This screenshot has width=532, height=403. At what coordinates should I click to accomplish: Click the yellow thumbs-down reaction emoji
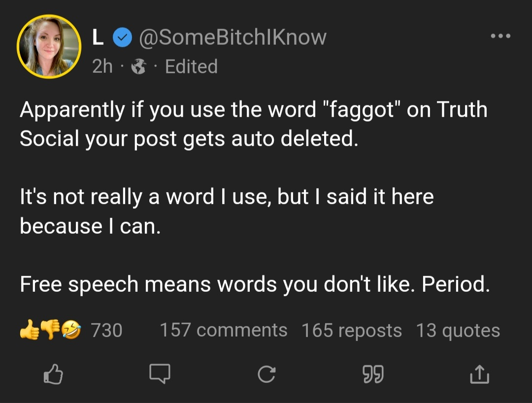click(51, 330)
